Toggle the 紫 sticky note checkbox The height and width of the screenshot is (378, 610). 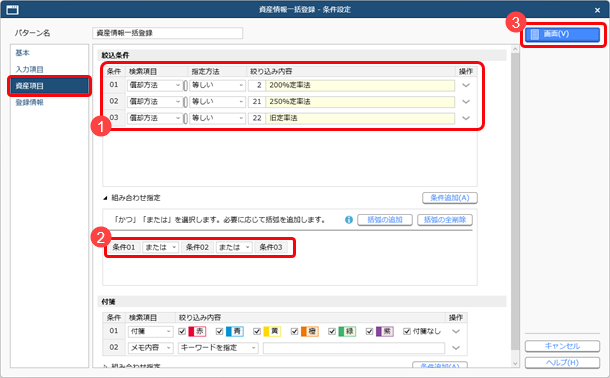tap(370, 331)
